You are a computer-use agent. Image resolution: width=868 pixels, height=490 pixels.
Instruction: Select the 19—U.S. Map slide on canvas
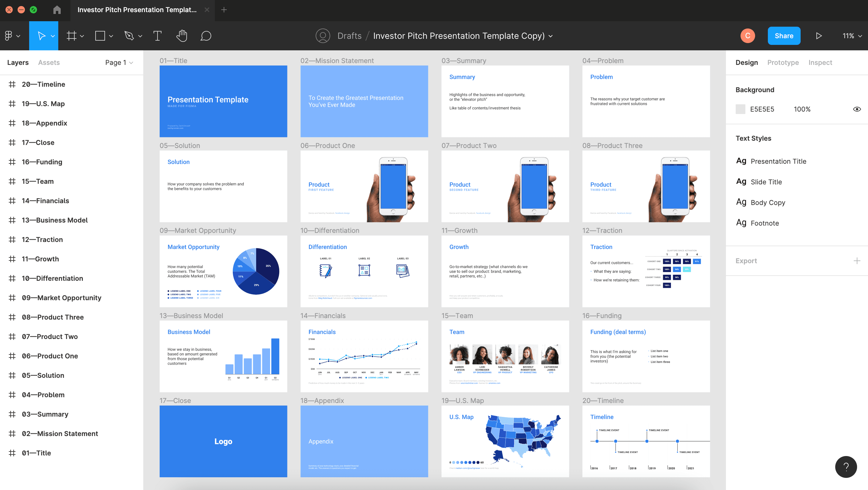pyautogui.click(x=505, y=441)
